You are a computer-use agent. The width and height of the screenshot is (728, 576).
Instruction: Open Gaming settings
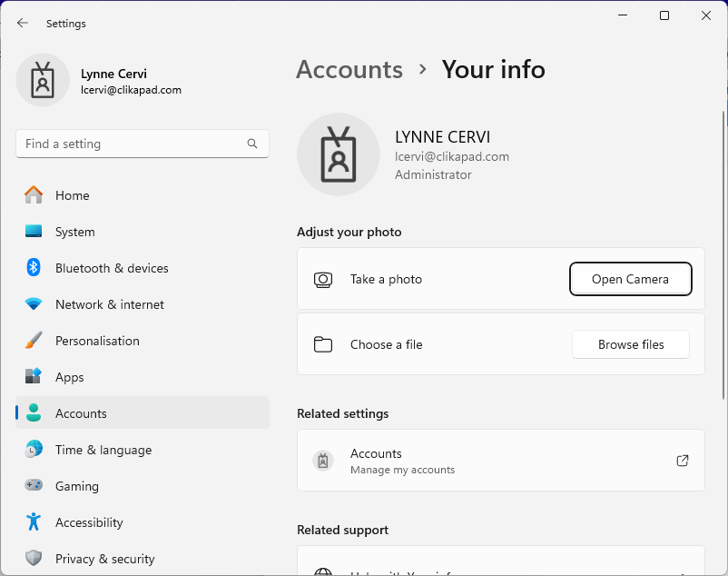coord(143,485)
